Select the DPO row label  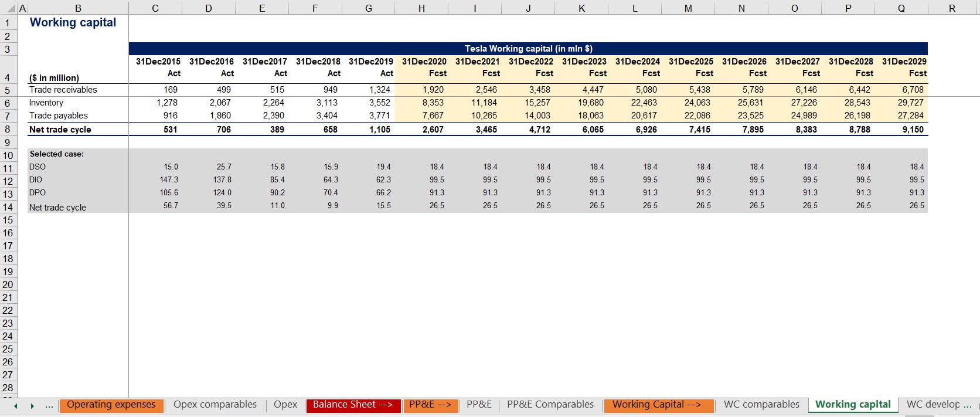pos(38,192)
